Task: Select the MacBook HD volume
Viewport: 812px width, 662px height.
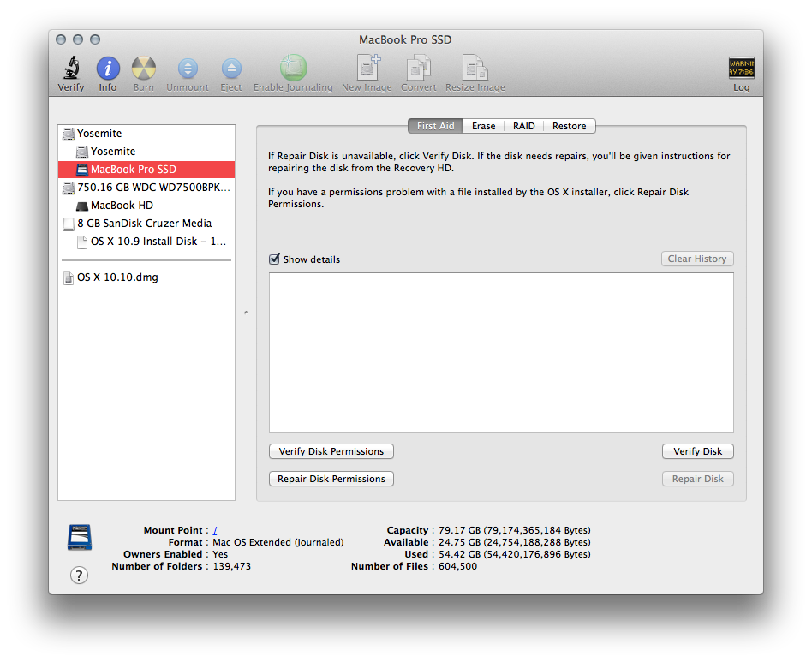Action: pos(146,206)
